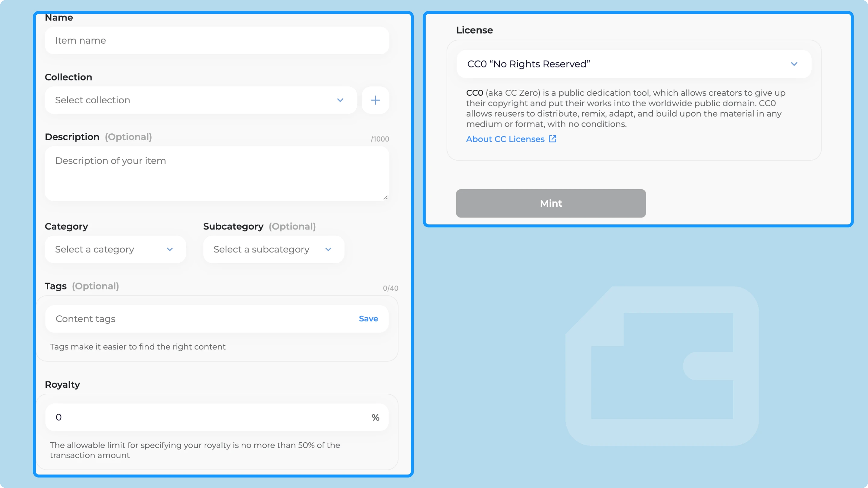Expand the License CC0 dropdown
Screen dimensions: 868x488
[795, 64]
